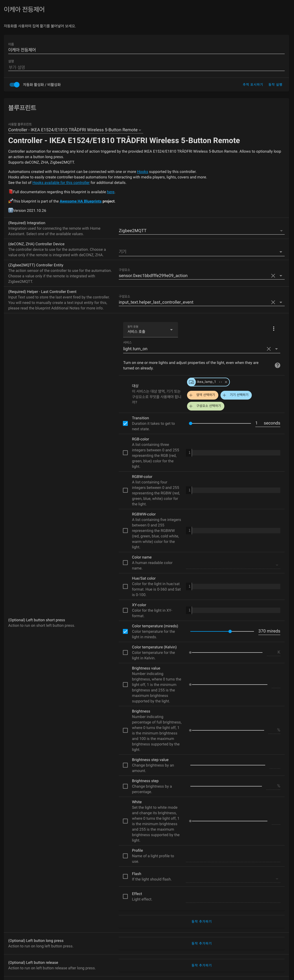This screenshot has height=980, width=294.
Task: Uncheck the Transition checkbox
Action: pyautogui.click(x=125, y=423)
